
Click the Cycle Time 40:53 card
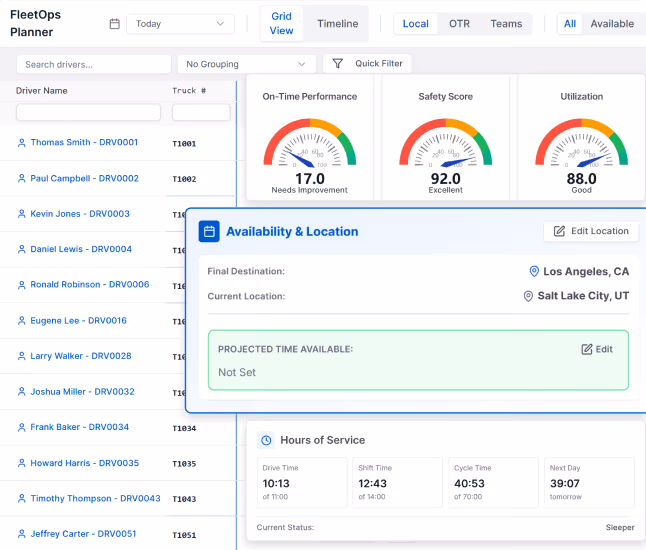pos(494,482)
